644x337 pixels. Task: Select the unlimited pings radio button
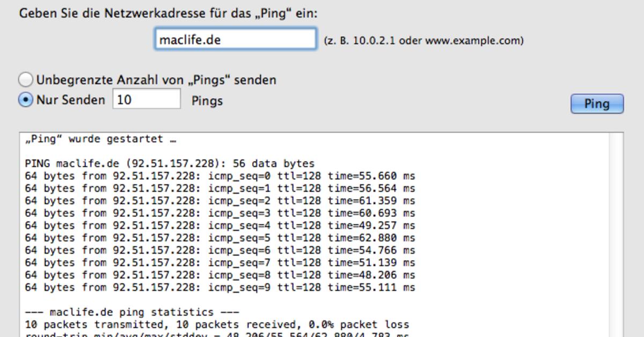click(26, 80)
